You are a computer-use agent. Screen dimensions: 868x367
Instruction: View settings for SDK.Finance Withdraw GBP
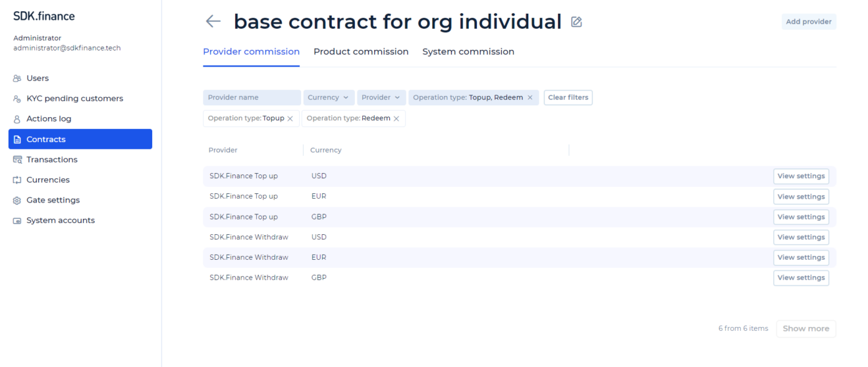801,278
